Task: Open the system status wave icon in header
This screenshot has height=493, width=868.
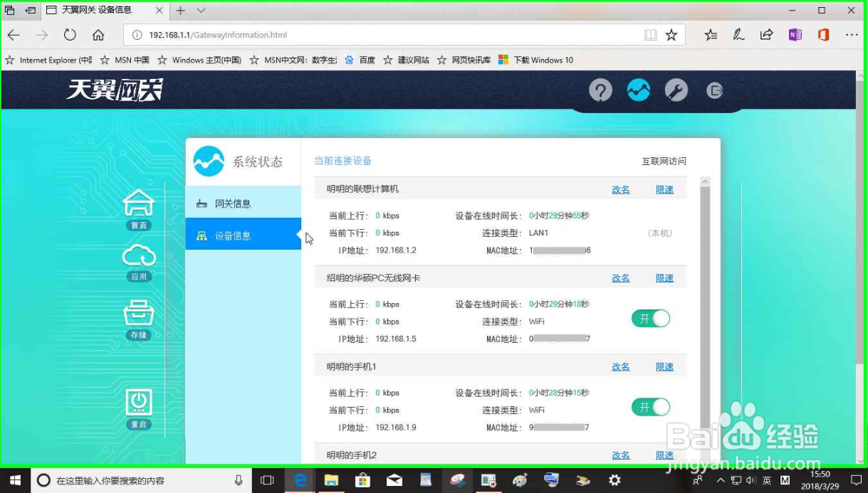Action: pos(638,90)
